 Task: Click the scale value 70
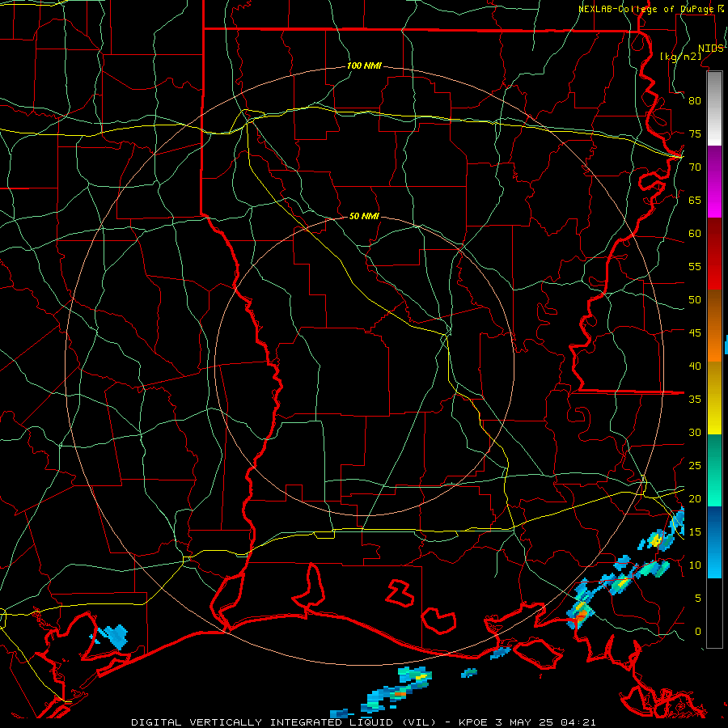coord(695,167)
